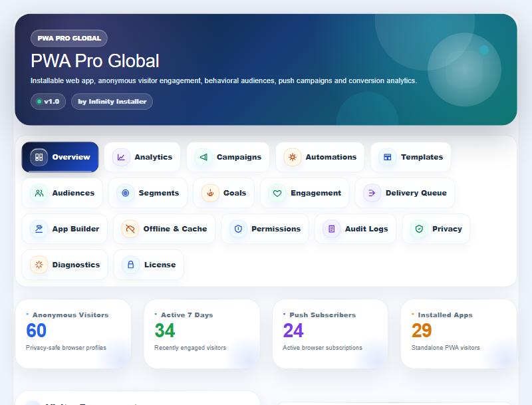Click the PWA PRO GLOBAL badge

(69, 39)
